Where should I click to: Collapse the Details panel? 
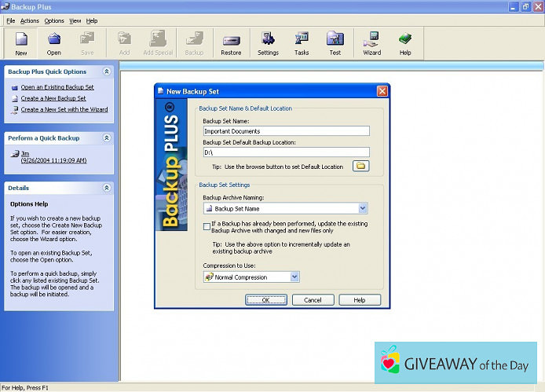107,189
